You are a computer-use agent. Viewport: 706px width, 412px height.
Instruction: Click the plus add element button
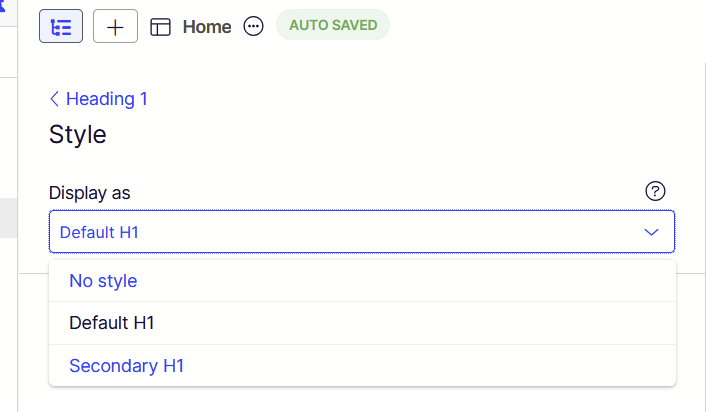115,26
